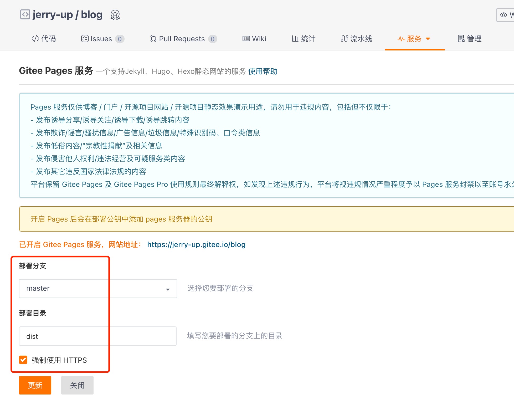The width and height of the screenshot is (514, 420).
Task: Open the master deploy branch dropdown
Action: coord(98,289)
